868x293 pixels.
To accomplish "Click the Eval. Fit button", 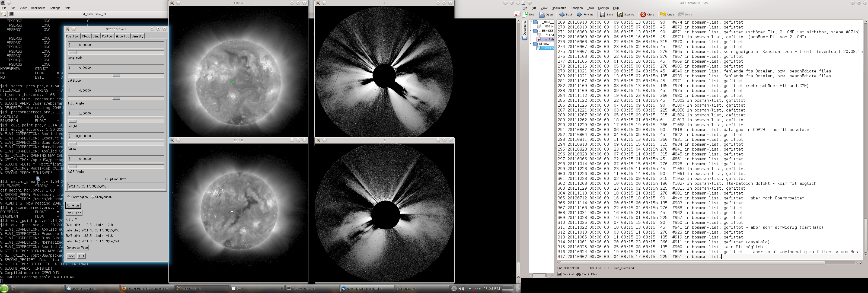I will (x=74, y=213).
